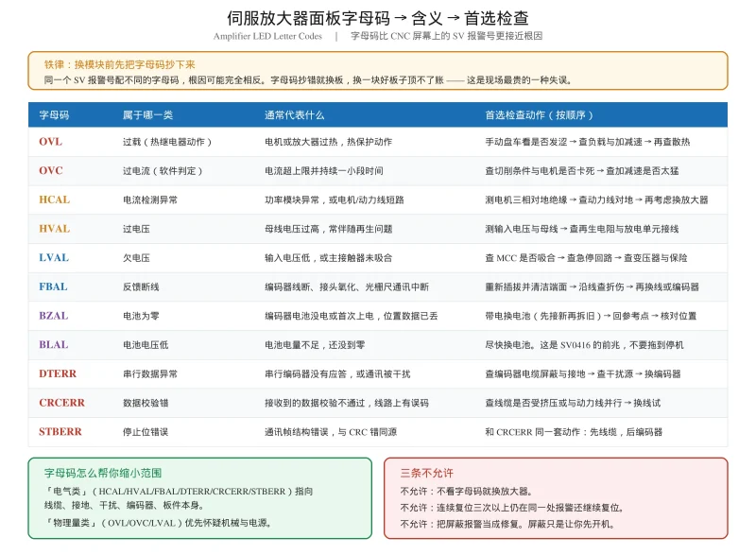Click the 查 MCC 是否吸合 action

(x=586, y=257)
